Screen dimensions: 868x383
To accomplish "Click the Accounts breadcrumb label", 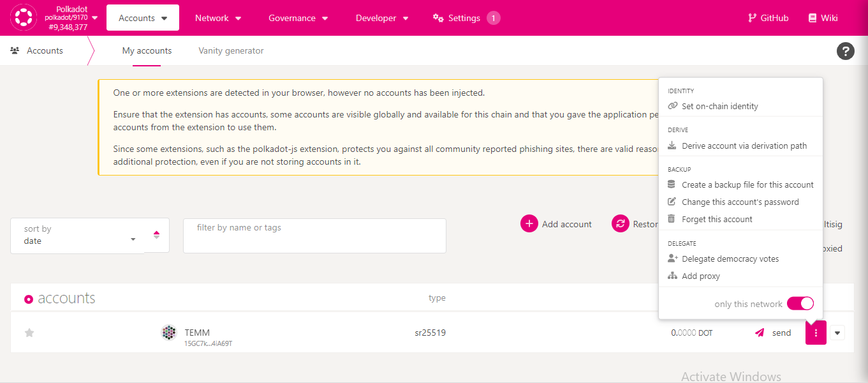I will pos(45,50).
